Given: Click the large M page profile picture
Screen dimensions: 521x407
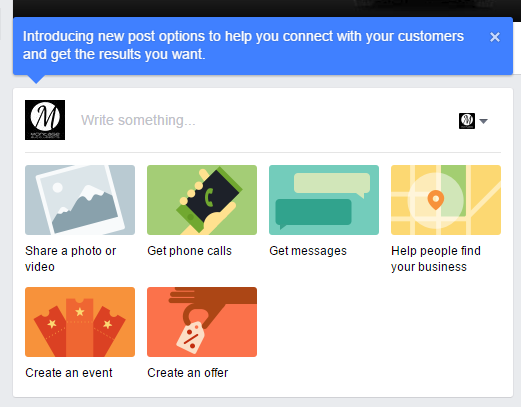Looking at the screenshot, I should pos(45,120).
